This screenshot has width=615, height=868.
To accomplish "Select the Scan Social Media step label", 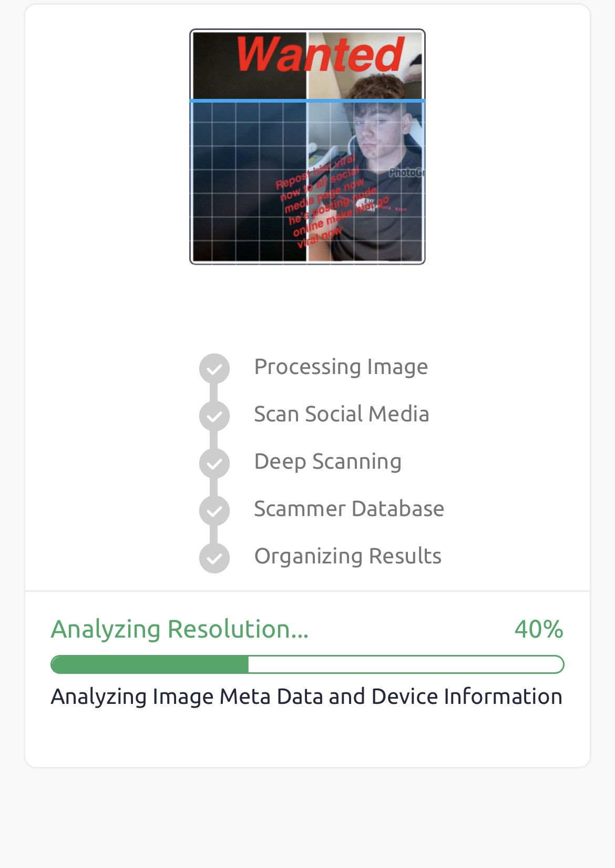I will pos(341,414).
